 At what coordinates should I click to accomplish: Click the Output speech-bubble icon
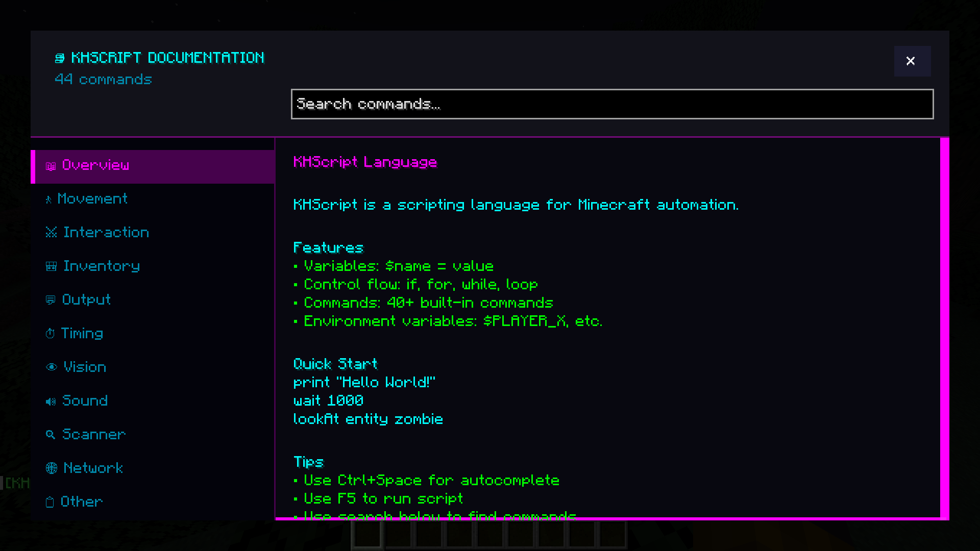coord(50,300)
